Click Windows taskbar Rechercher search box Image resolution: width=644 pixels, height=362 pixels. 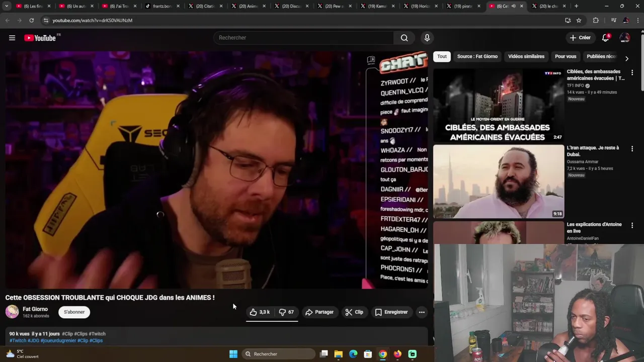click(279, 354)
